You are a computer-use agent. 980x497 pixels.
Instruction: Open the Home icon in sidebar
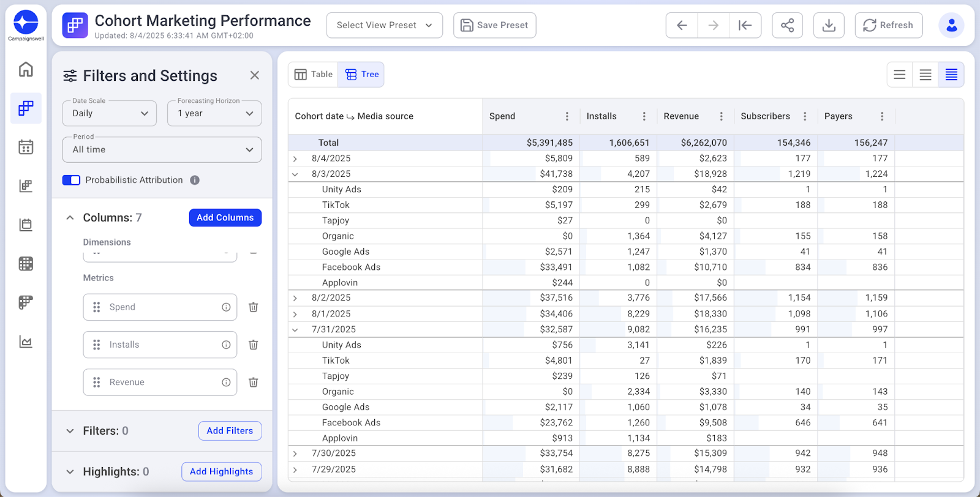click(x=26, y=69)
